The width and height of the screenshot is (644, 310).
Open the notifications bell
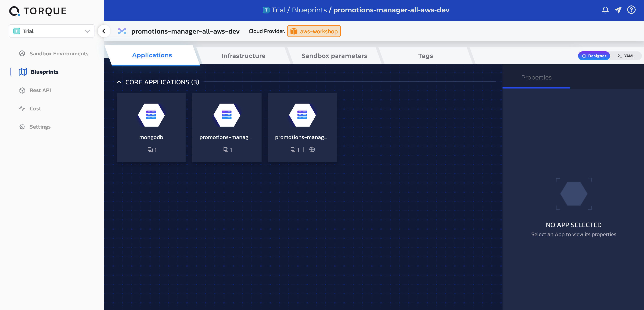click(x=605, y=10)
